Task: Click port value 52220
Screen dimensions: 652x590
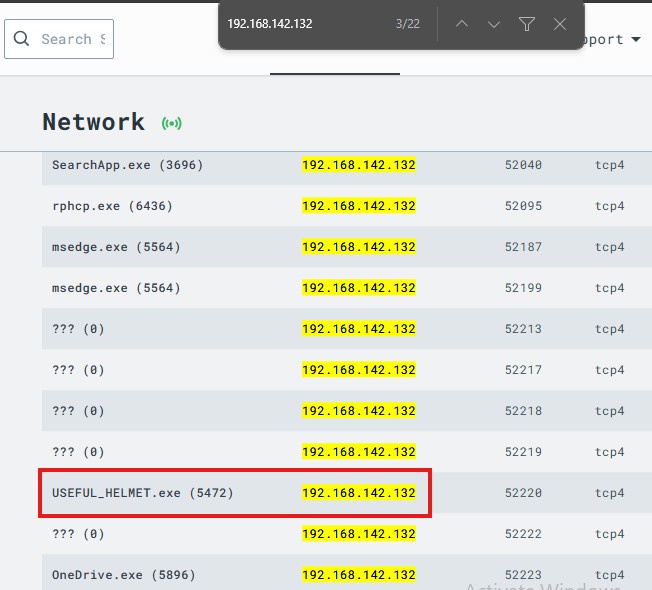Action: [x=523, y=493]
